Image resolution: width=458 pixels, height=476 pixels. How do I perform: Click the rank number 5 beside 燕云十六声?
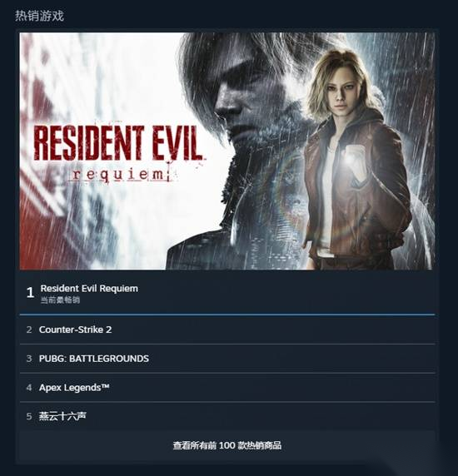(x=29, y=416)
